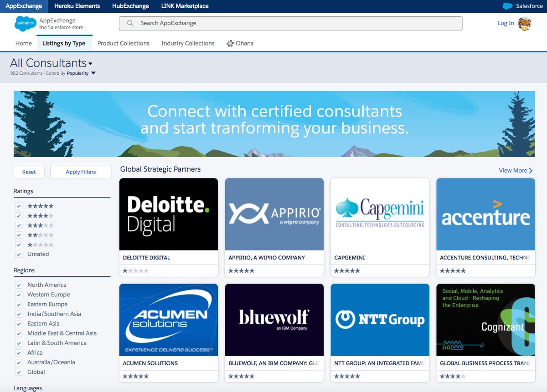Open the ACUMEN SOLUTIONS listing title
Image resolution: width=547 pixels, height=392 pixels.
click(x=150, y=363)
